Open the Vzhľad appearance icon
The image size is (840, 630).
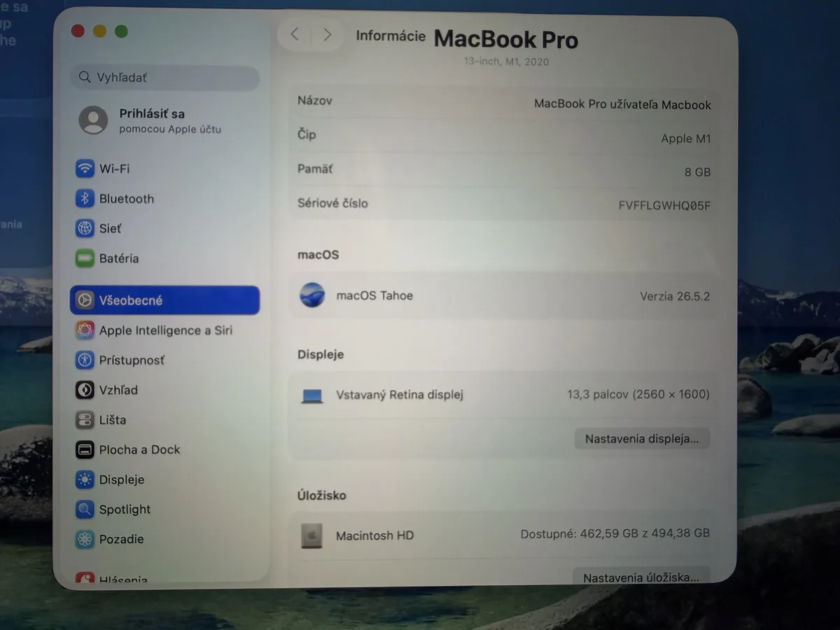click(x=85, y=390)
